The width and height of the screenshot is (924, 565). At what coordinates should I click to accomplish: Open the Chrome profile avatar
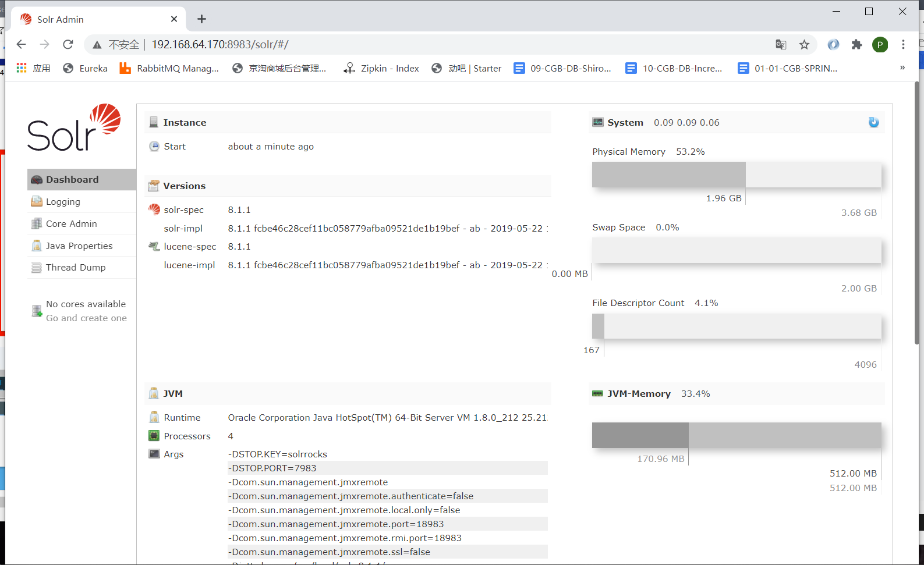(x=880, y=44)
